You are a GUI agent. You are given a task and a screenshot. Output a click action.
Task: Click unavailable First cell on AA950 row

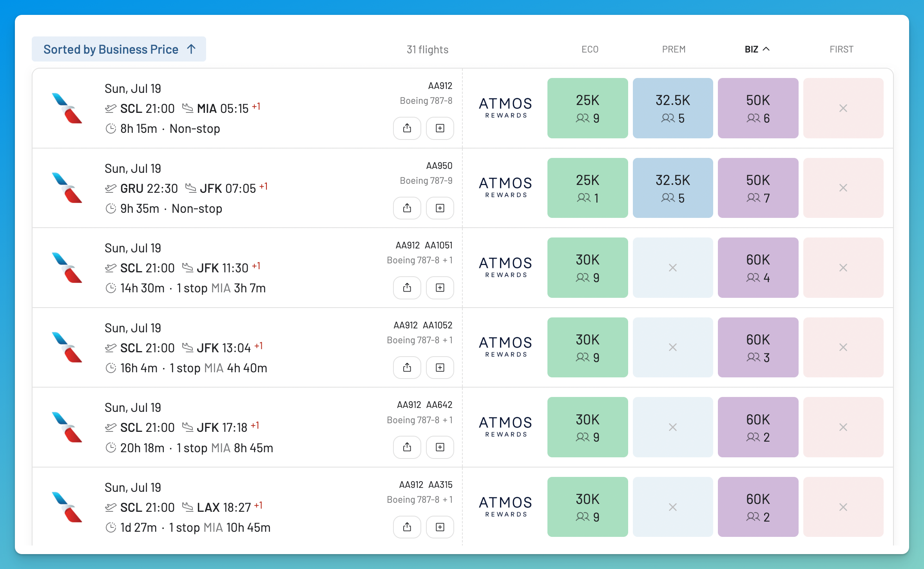click(843, 188)
